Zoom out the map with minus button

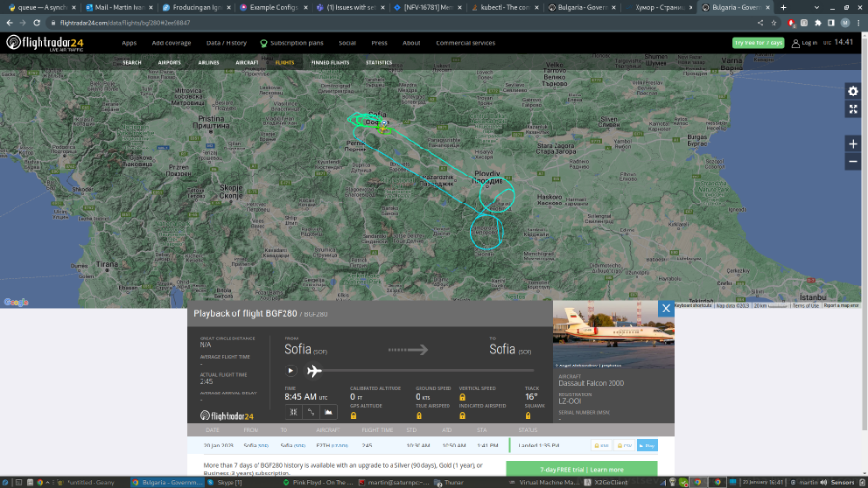(x=854, y=162)
